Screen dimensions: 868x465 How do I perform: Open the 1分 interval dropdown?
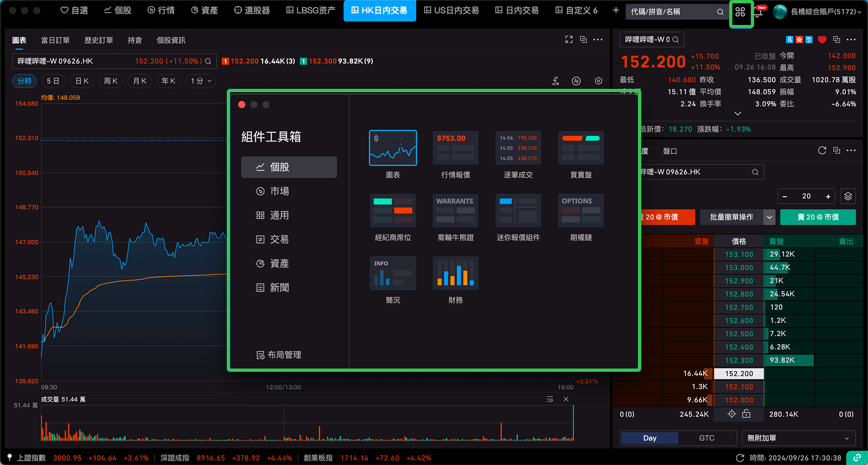click(201, 81)
